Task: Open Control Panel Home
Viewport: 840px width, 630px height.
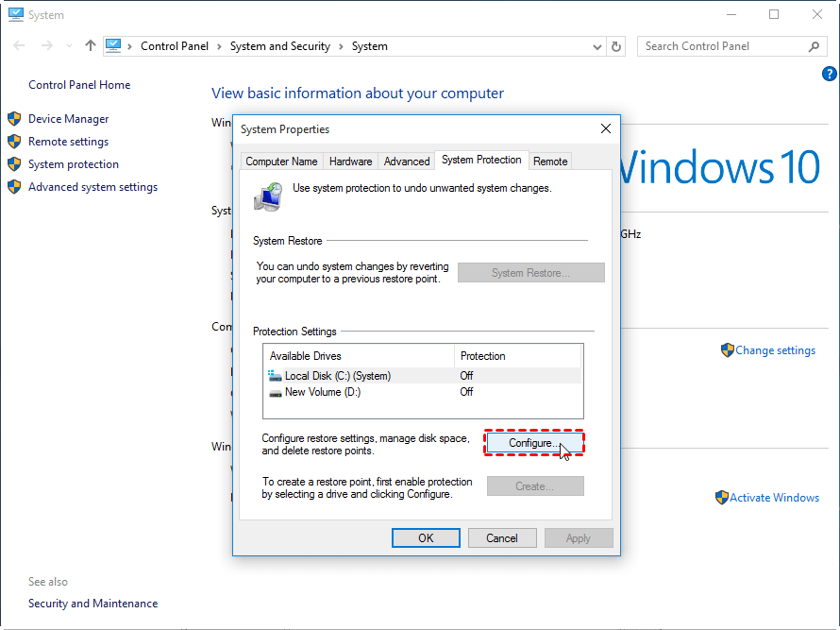Action: coord(79,85)
